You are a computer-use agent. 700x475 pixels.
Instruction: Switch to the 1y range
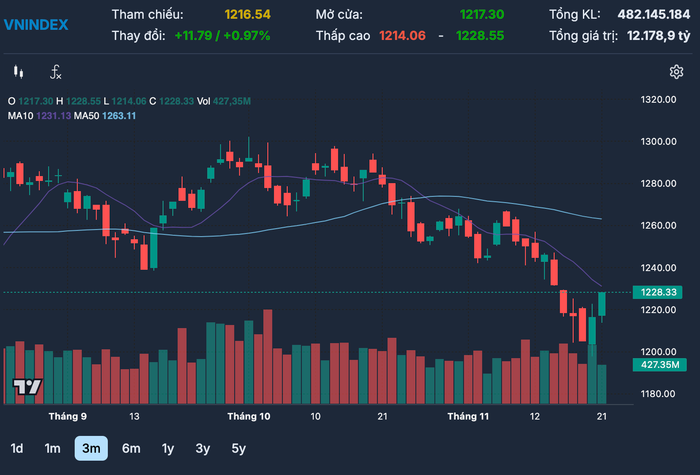click(168, 448)
